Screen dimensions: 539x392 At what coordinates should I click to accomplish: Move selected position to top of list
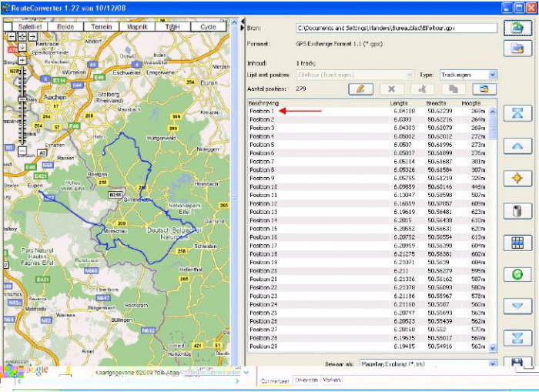(517, 113)
